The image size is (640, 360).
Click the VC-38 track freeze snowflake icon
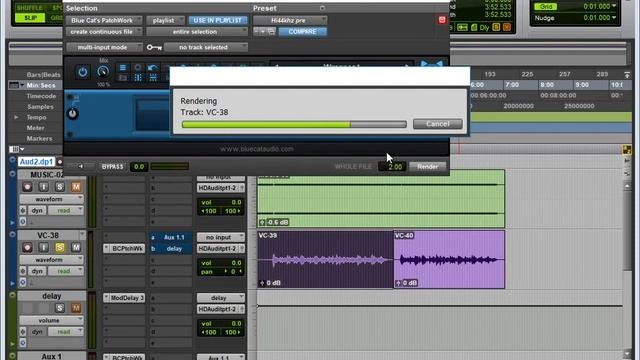click(23, 271)
